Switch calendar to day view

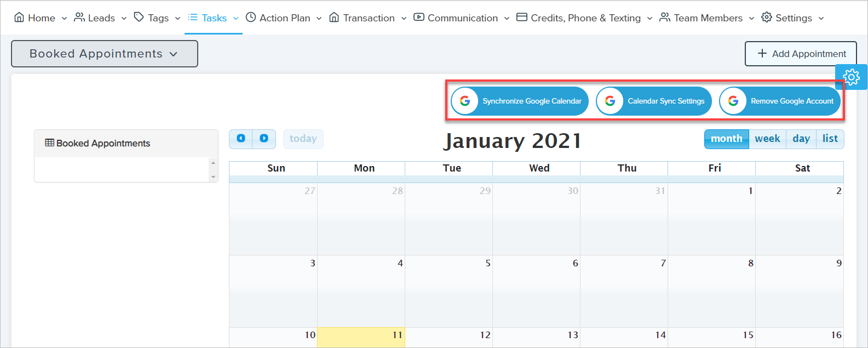[x=801, y=139]
